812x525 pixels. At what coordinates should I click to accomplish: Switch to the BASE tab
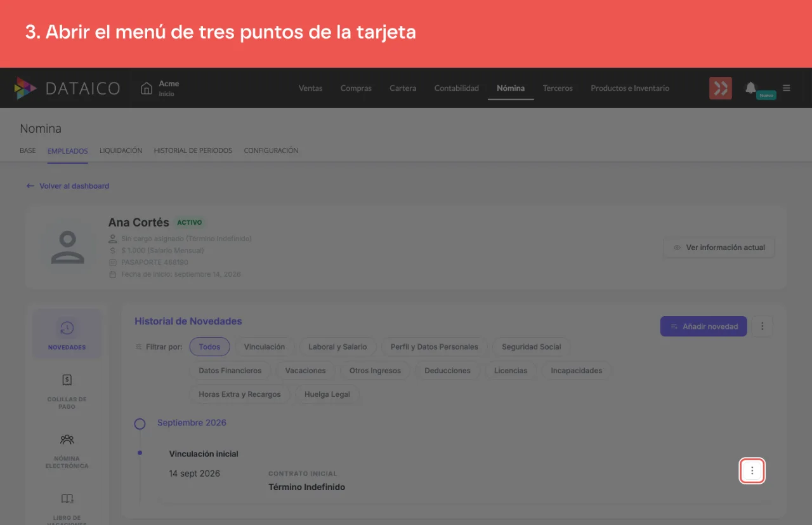pyautogui.click(x=28, y=151)
